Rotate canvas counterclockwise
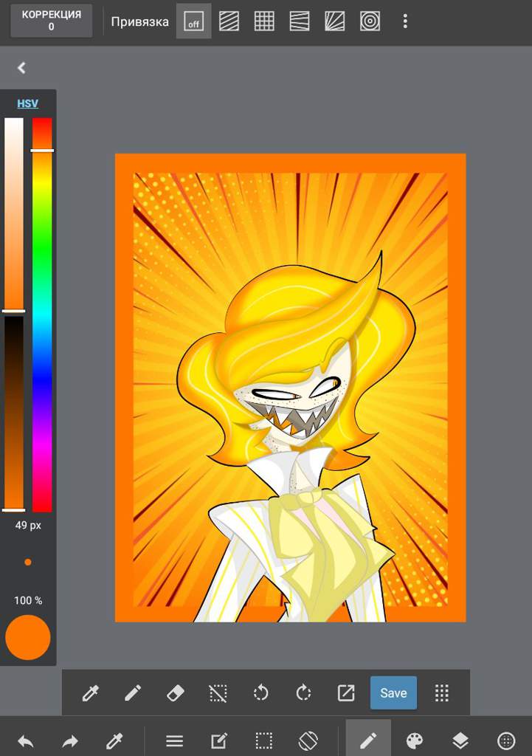This screenshot has width=532, height=756. click(x=260, y=693)
